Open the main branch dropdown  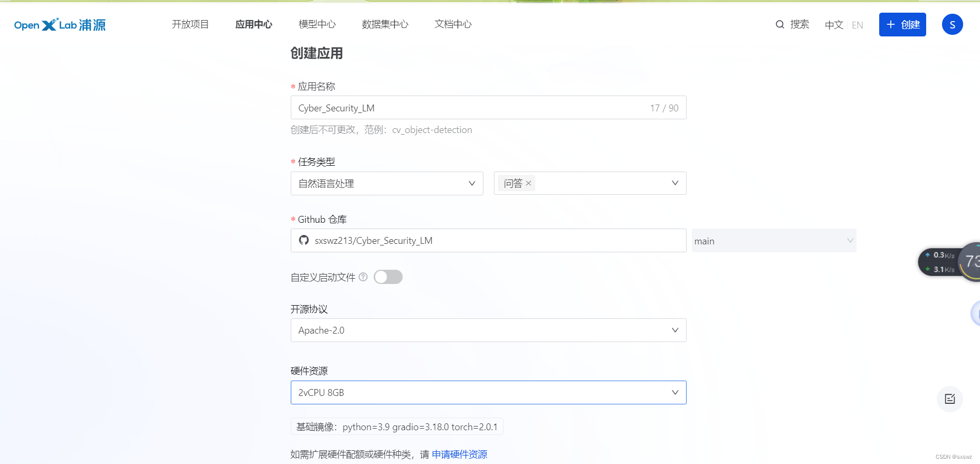(x=774, y=241)
